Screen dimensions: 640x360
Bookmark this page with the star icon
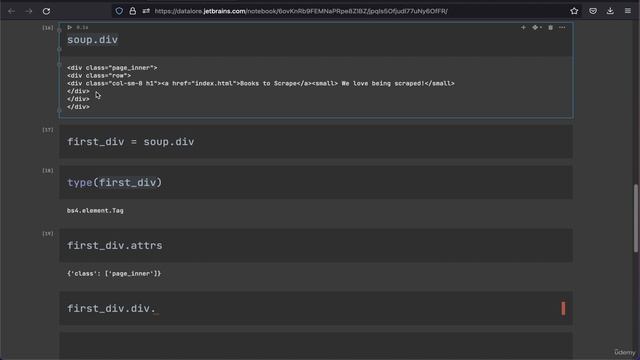tap(574, 11)
